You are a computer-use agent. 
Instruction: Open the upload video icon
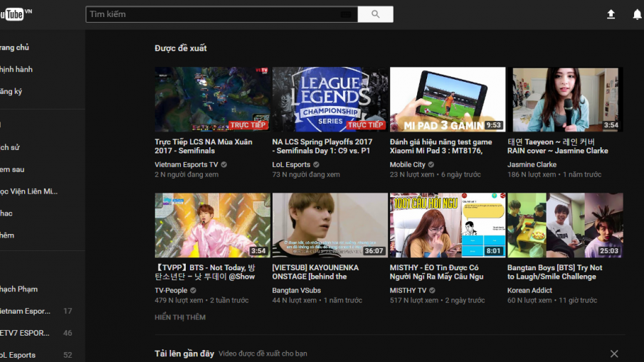coord(611,14)
